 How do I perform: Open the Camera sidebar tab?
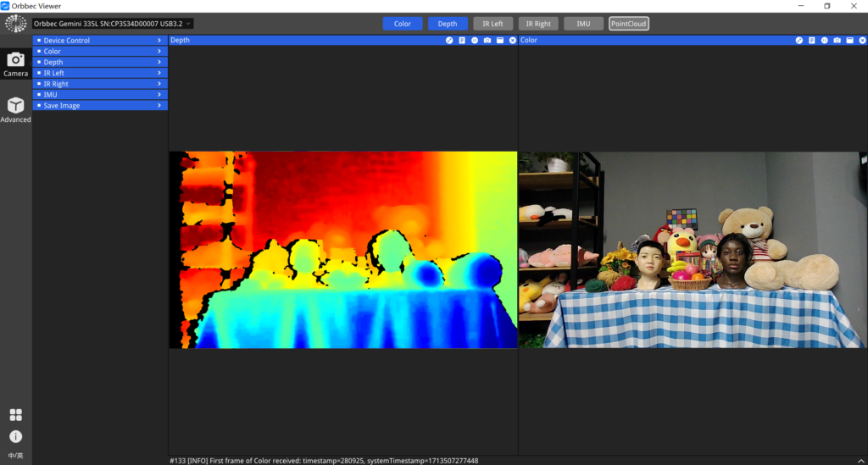coord(15,64)
